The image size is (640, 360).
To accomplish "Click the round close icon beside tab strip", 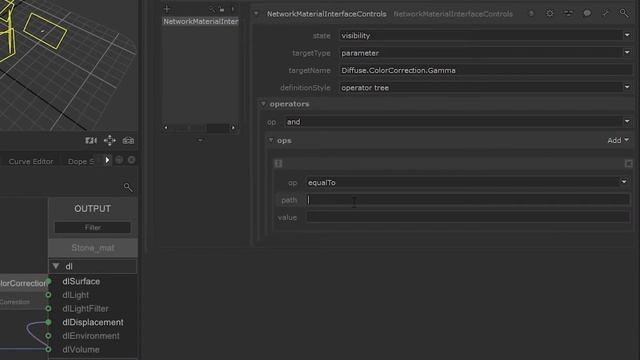I will tap(131, 160).
